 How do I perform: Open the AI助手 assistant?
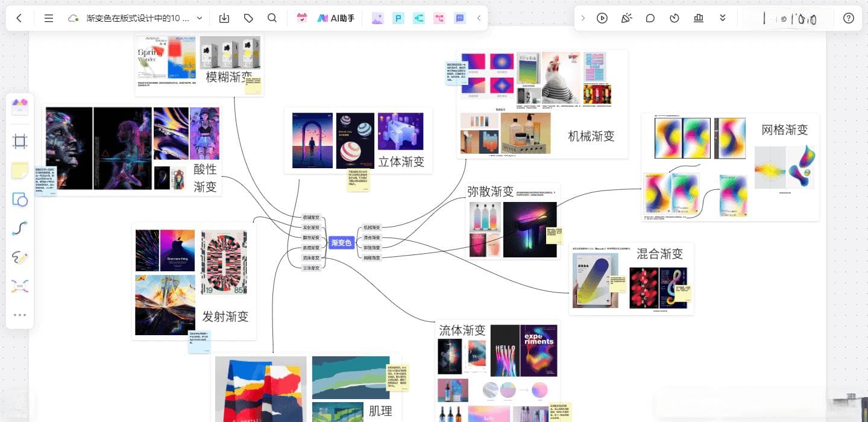336,18
